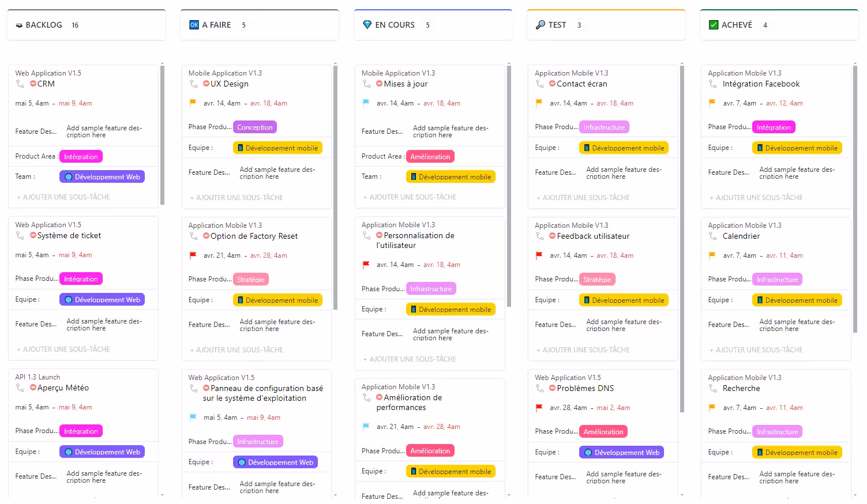
Task: Open Développement Web team dropdown on CRM card
Action: pos(102,177)
